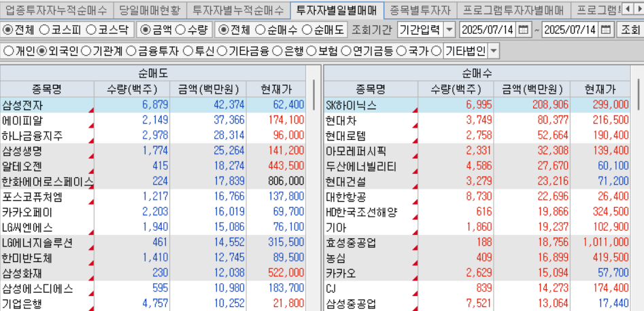Sort by 현재가 header in 순매수 table
The height and width of the screenshot is (311, 644).
tap(600, 89)
